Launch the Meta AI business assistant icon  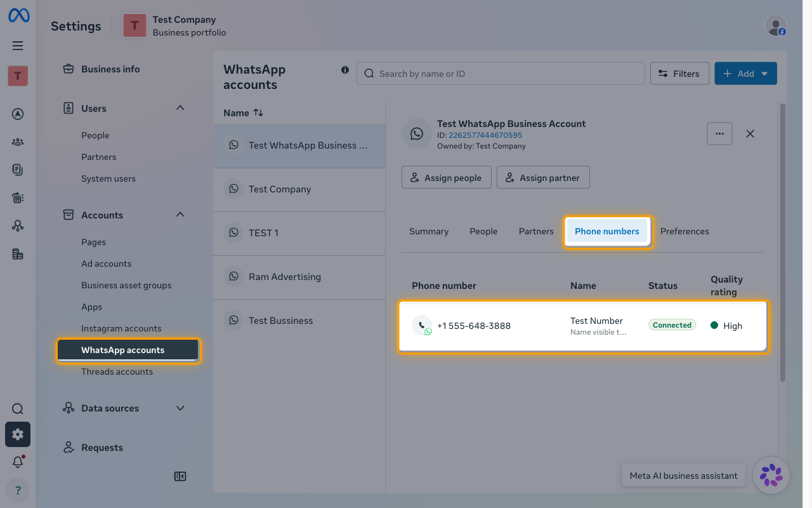tap(771, 476)
